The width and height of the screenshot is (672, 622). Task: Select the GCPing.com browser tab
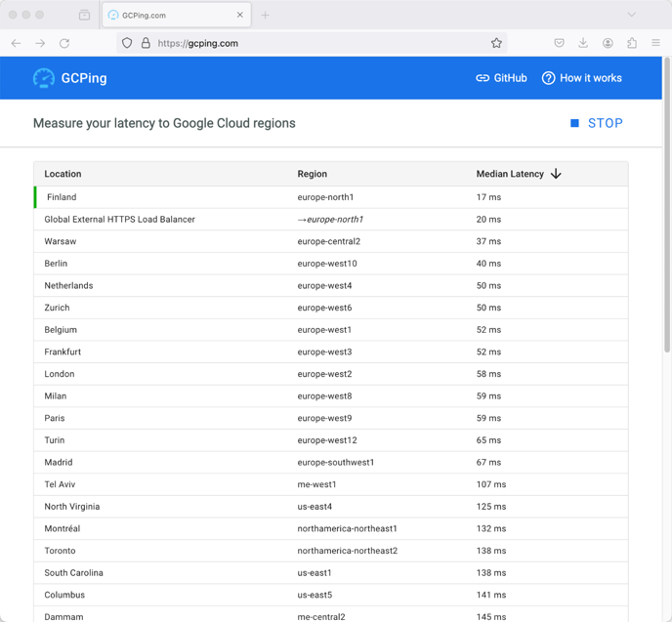pyautogui.click(x=177, y=15)
